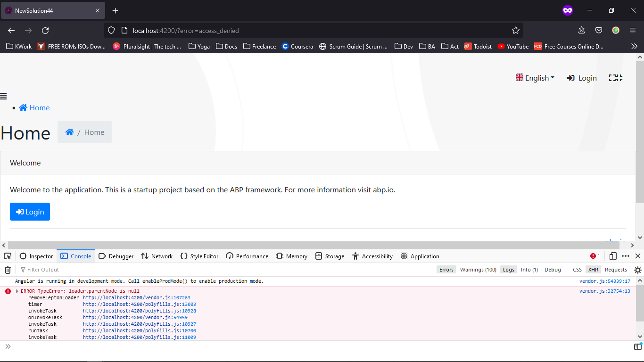This screenshot has height=362, width=644.
Task: Toggle the Warnings (100) filter
Action: pyautogui.click(x=478, y=270)
